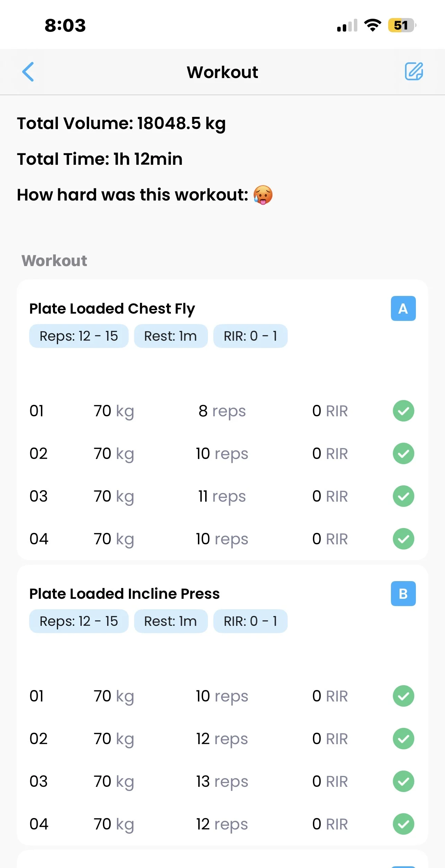Viewport: 445px width, 868px height.
Task: Tap the Total Volume 18048.5 kg text
Action: pyautogui.click(x=121, y=123)
